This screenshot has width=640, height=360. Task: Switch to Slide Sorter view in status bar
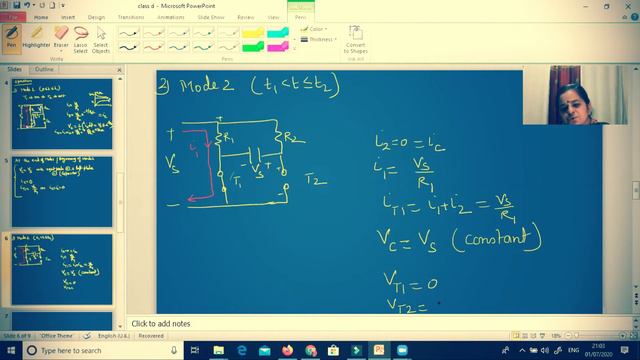pyautogui.click(x=525, y=336)
